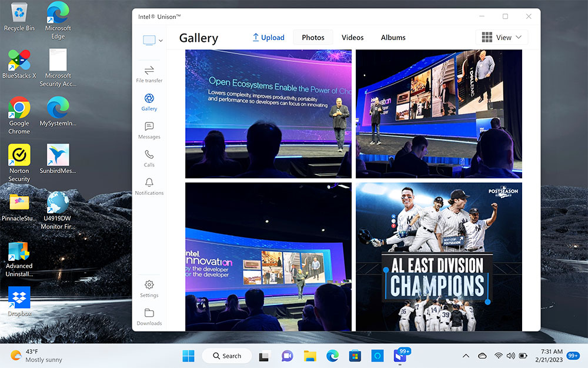This screenshot has height=368, width=588.
Task: Expand hidden icons in the system tray
Action: coord(466,356)
